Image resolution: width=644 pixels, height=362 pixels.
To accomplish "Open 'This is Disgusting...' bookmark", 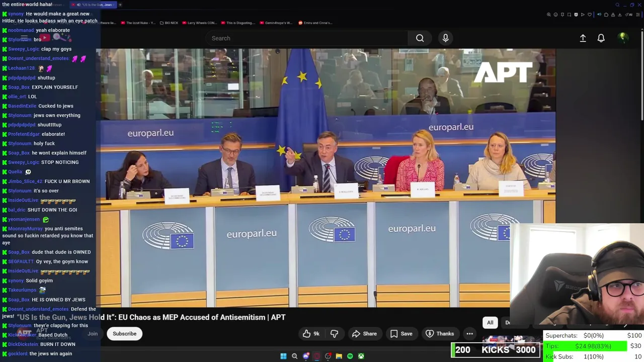I will (238, 23).
